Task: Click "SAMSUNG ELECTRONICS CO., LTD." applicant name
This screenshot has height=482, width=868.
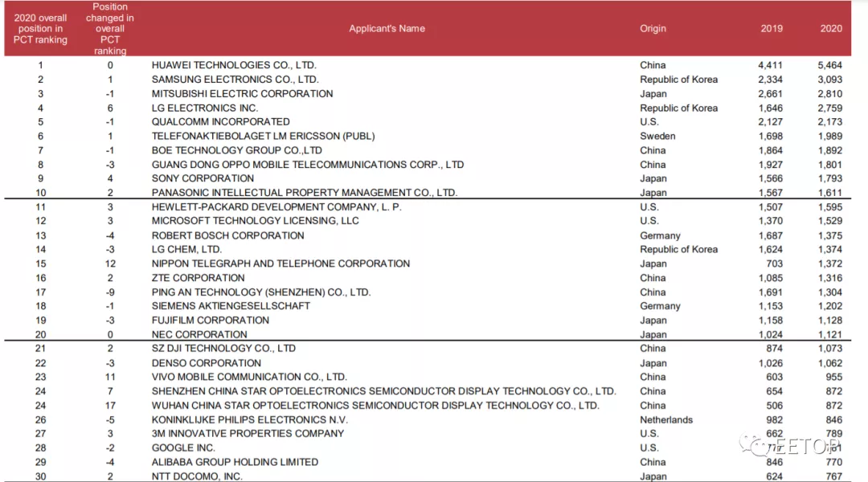Action: coord(235,80)
